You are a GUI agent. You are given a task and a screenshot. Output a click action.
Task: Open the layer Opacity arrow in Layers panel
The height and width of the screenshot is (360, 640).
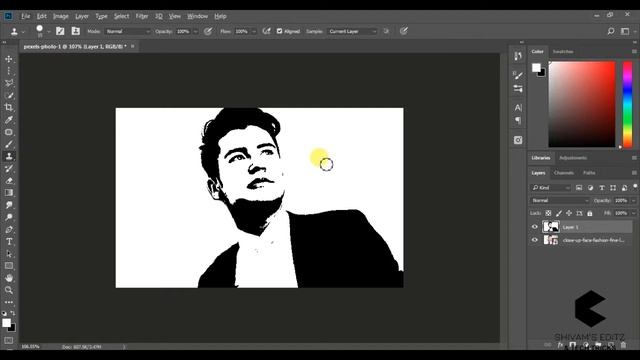tap(633, 200)
